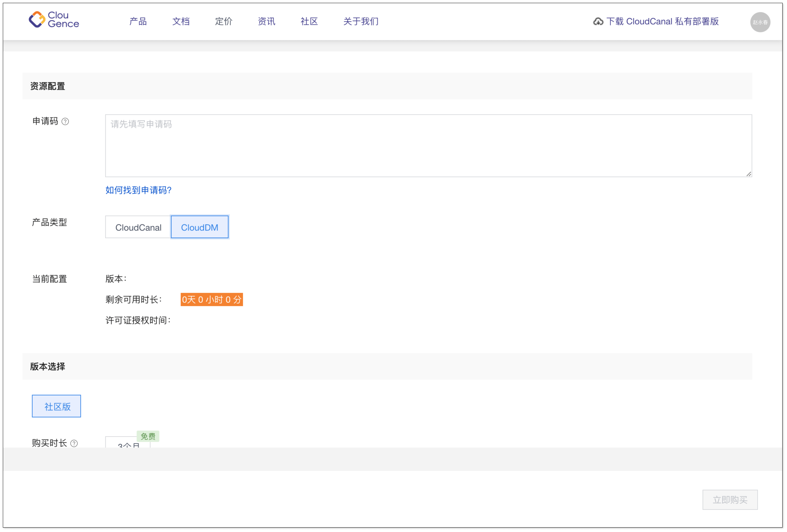Go to the 定价 page
This screenshot has width=787, height=532.
(x=223, y=22)
